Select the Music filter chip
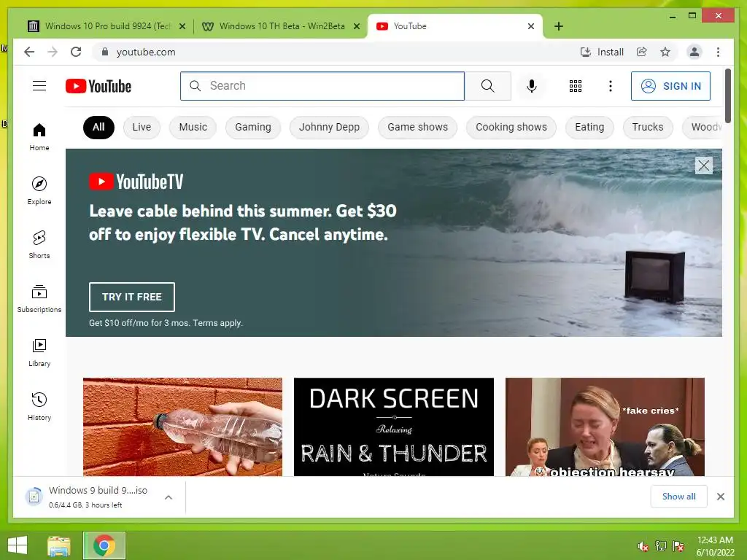 coord(193,127)
